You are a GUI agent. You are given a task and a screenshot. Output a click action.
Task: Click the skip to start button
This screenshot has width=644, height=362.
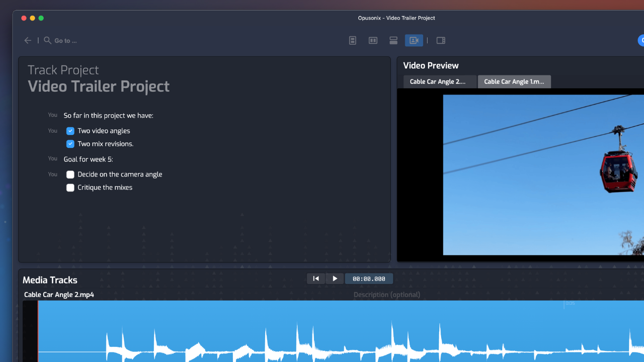(x=316, y=279)
